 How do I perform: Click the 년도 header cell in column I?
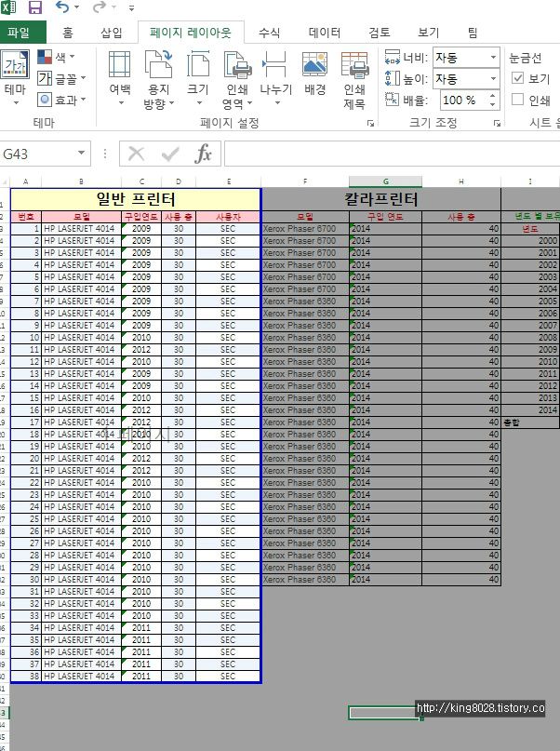[x=530, y=229]
